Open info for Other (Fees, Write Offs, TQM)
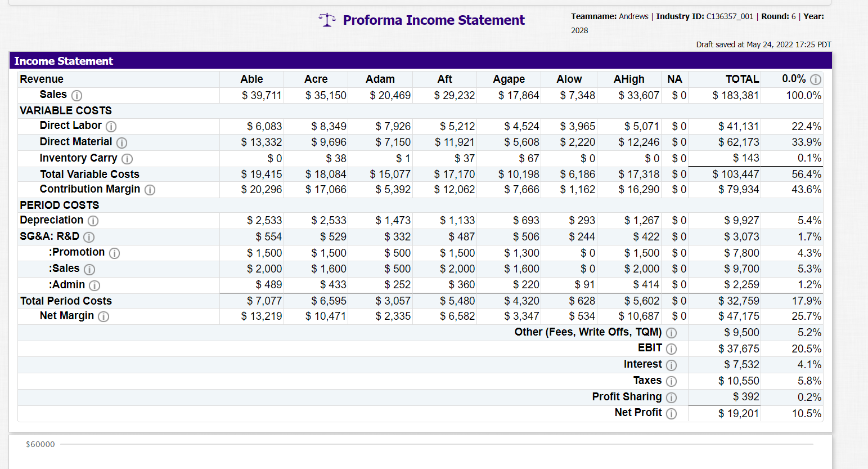This screenshot has height=469, width=868. tap(671, 333)
